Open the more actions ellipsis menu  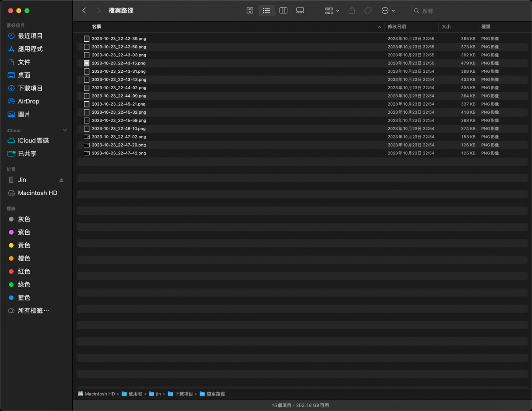click(388, 10)
